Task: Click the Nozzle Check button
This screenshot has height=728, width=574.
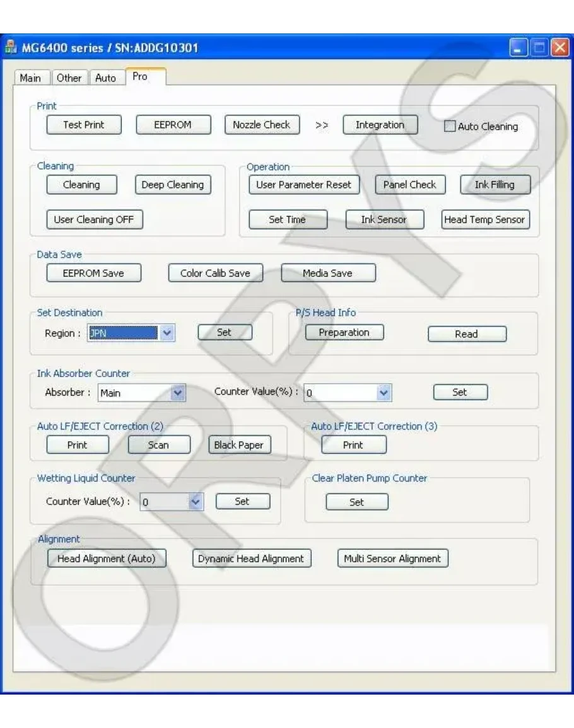Action: click(261, 125)
